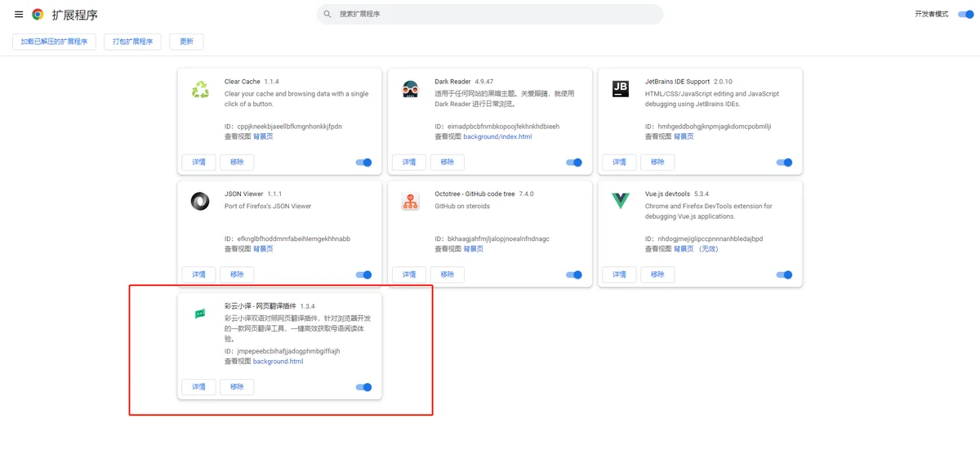
Task: Remove the 彩云小译 extension
Action: [237, 387]
